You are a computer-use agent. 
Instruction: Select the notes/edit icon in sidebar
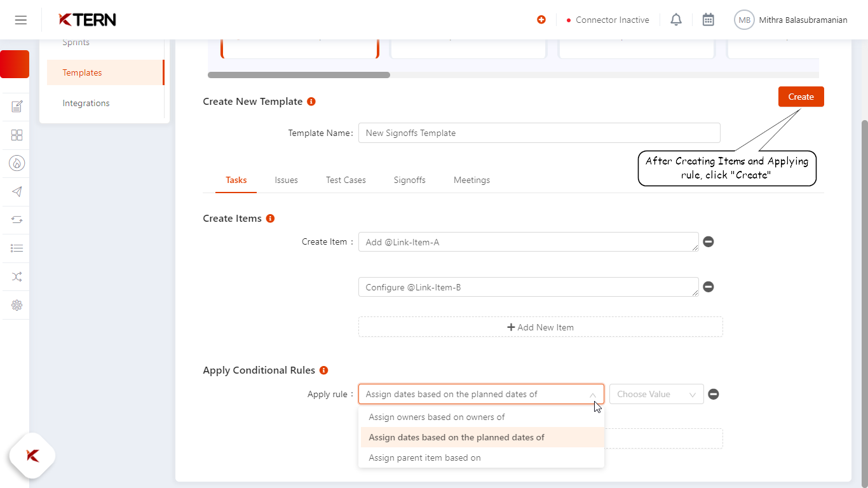[x=16, y=106]
